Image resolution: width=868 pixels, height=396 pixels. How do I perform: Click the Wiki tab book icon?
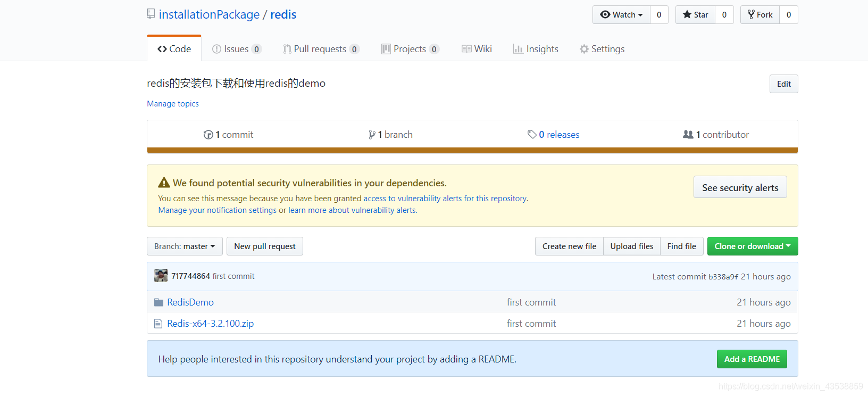(466, 49)
